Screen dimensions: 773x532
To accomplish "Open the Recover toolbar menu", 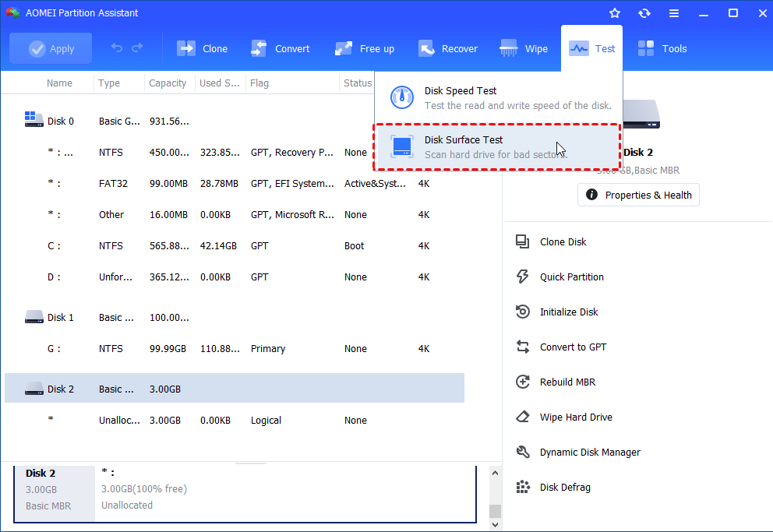I will click(447, 48).
